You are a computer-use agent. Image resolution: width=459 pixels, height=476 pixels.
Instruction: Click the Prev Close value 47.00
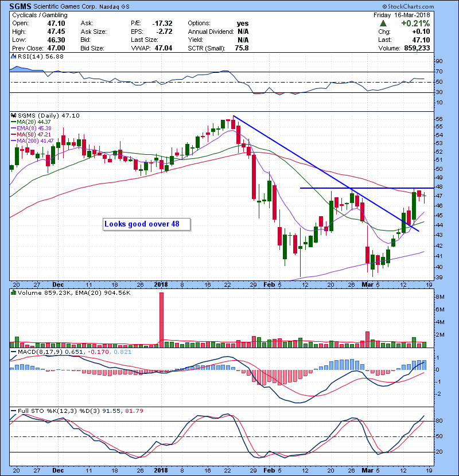tap(56, 48)
